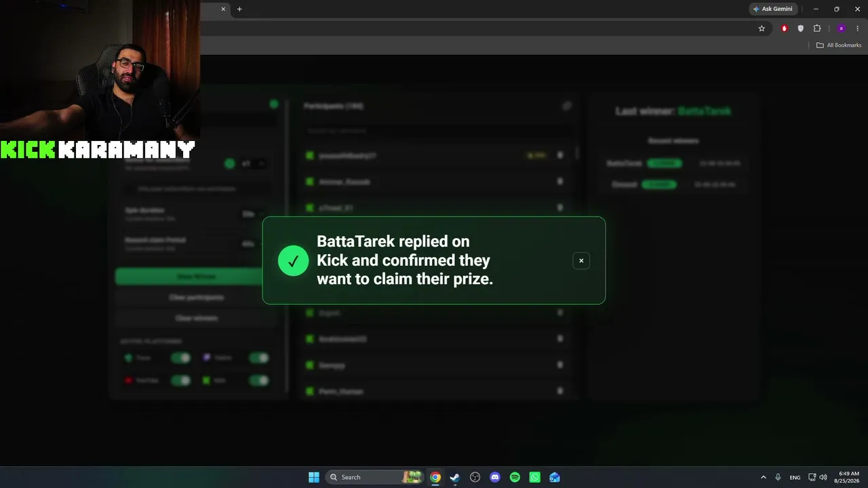The image size is (868, 488).
Task: Open the Extensions puzzle menu
Action: [817, 28]
